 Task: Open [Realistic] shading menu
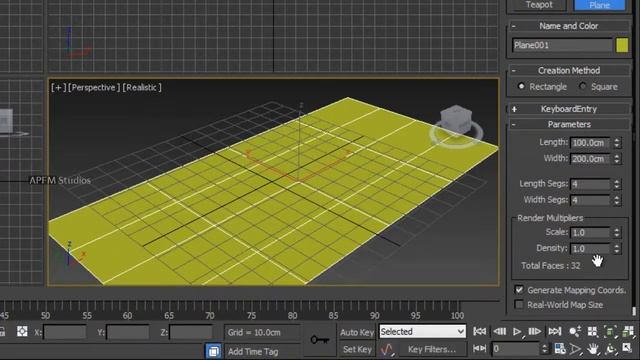(x=142, y=87)
